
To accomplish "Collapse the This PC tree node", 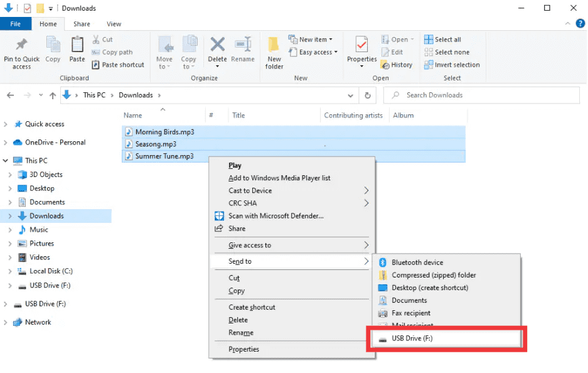I will click(5, 161).
